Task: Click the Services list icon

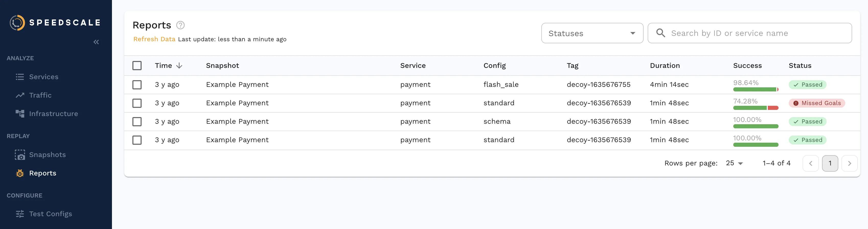Action: tap(20, 77)
